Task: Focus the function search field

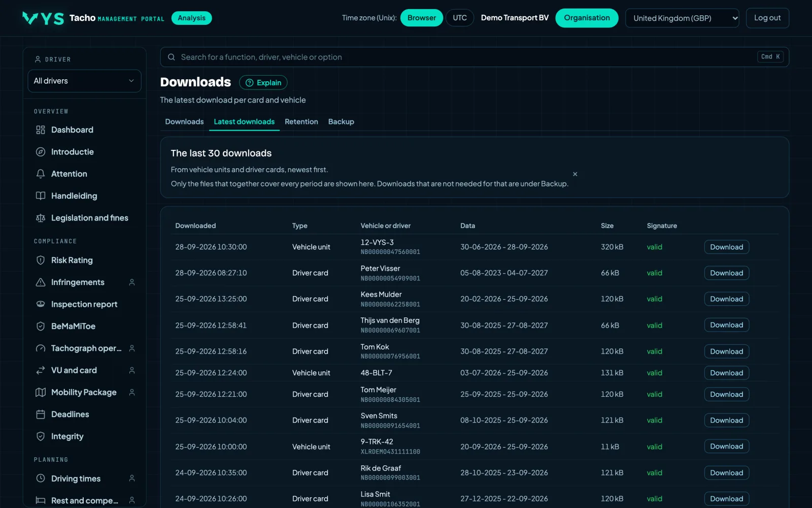Action: [475, 57]
